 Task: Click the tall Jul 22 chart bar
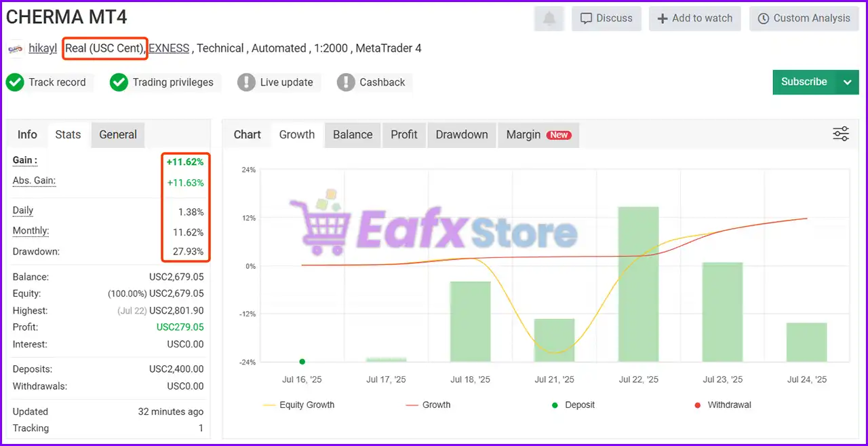pos(638,284)
